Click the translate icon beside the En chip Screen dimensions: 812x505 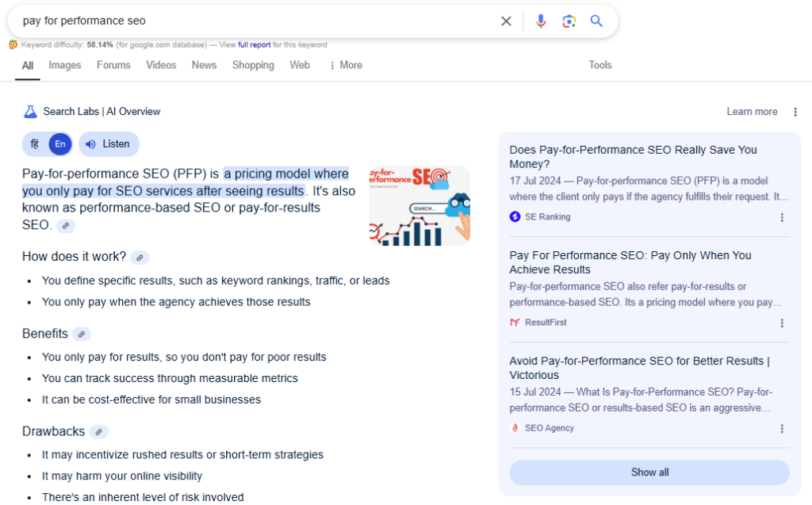pos(35,143)
